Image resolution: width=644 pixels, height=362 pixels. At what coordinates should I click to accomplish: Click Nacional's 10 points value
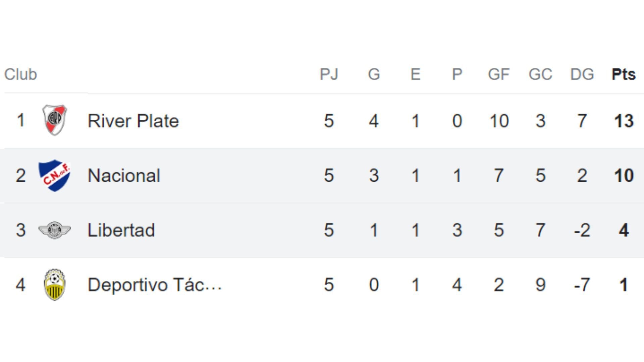click(624, 175)
